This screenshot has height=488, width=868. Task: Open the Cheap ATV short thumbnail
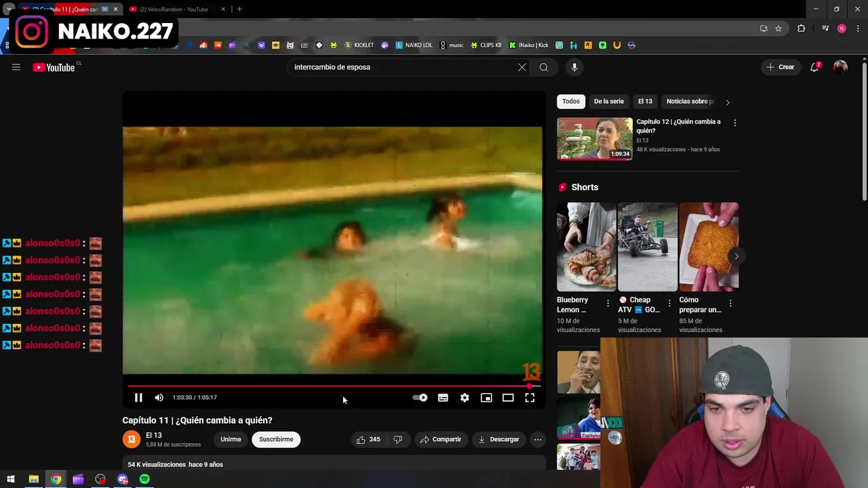click(648, 247)
